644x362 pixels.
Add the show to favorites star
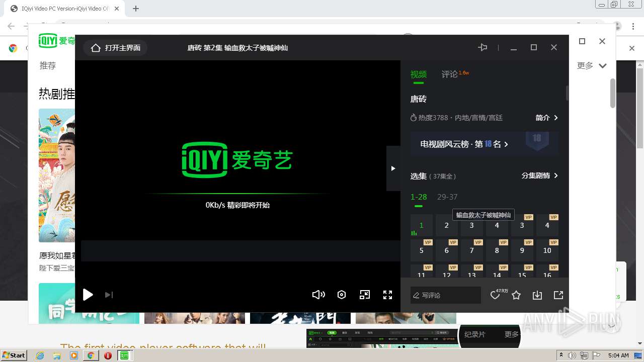pyautogui.click(x=516, y=295)
